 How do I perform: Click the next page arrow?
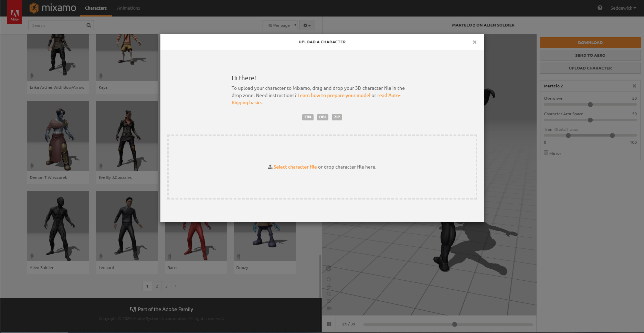[x=176, y=286]
